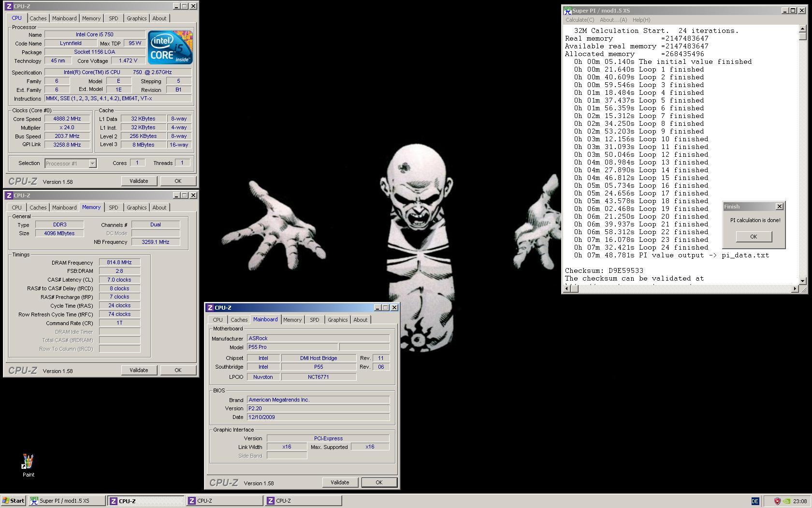812x508 pixels.
Task: Click Super PI horizontal scrollbar left arrow
Action: click(x=567, y=289)
